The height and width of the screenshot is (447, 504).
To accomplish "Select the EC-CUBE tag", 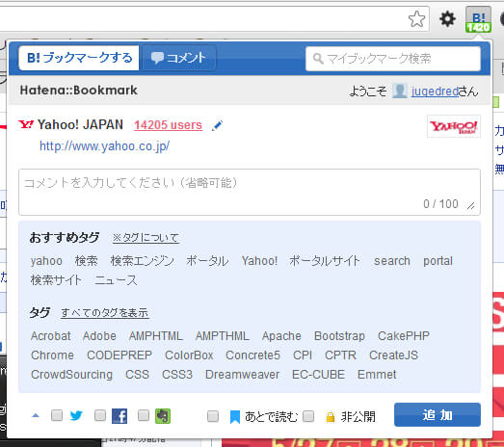I will coord(318,375).
